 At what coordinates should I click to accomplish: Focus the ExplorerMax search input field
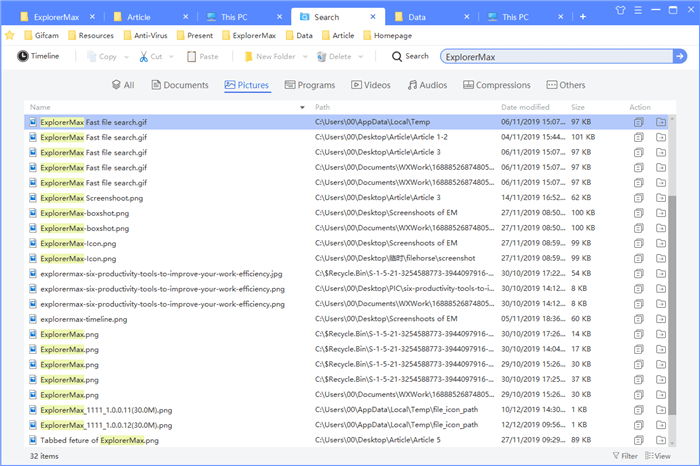click(556, 57)
